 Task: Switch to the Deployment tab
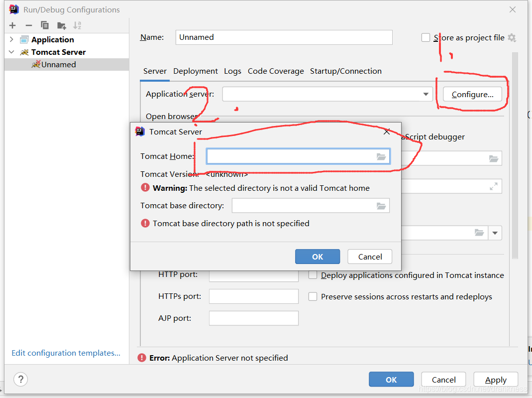pyautogui.click(x=196, y=71)
